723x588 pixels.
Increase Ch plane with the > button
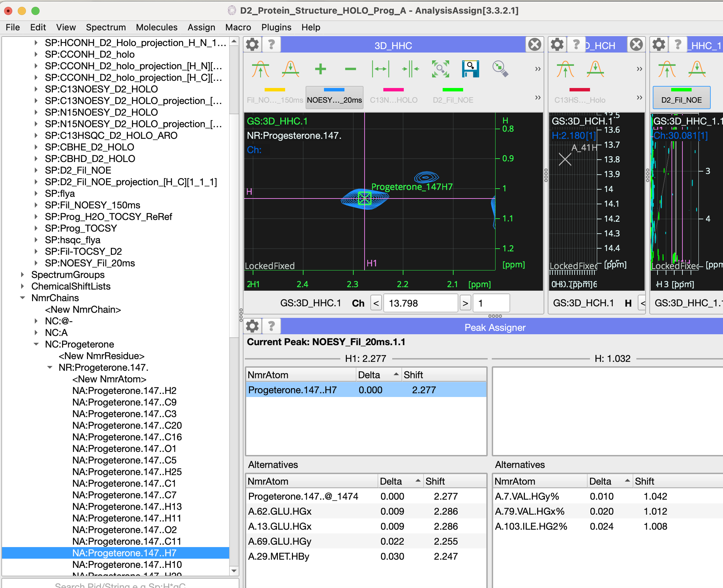pyautogui.click(x=465, y=303)
